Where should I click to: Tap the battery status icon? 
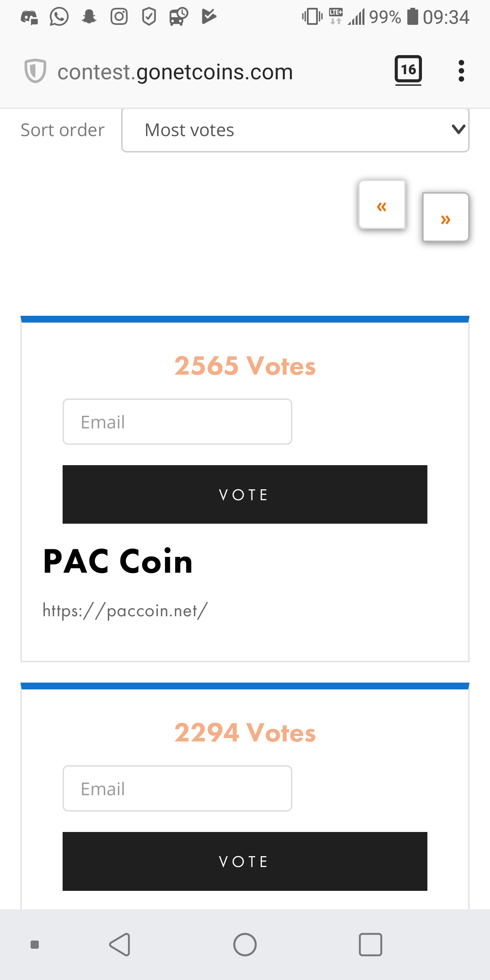(x=412, y=17)
